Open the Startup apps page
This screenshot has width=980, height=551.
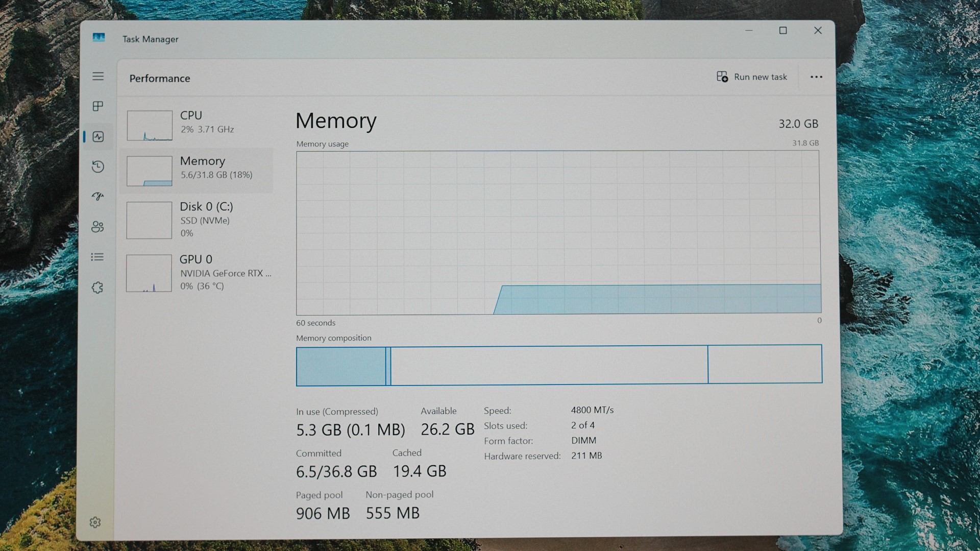(98, 197)
